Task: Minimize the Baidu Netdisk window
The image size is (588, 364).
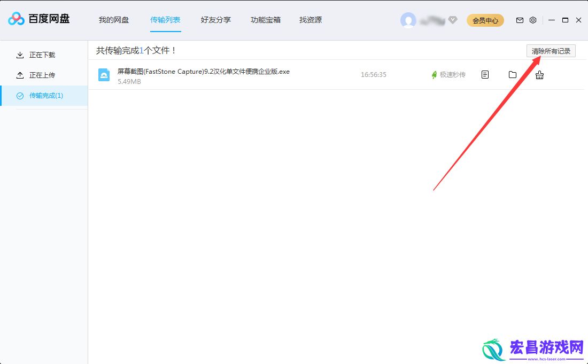Action: (551, 20)
